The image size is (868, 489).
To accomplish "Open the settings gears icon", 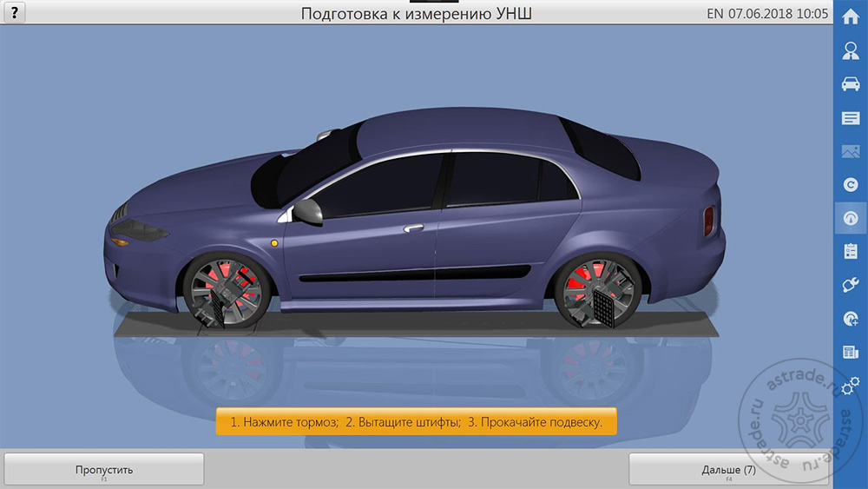I will [x=851, y=386].
